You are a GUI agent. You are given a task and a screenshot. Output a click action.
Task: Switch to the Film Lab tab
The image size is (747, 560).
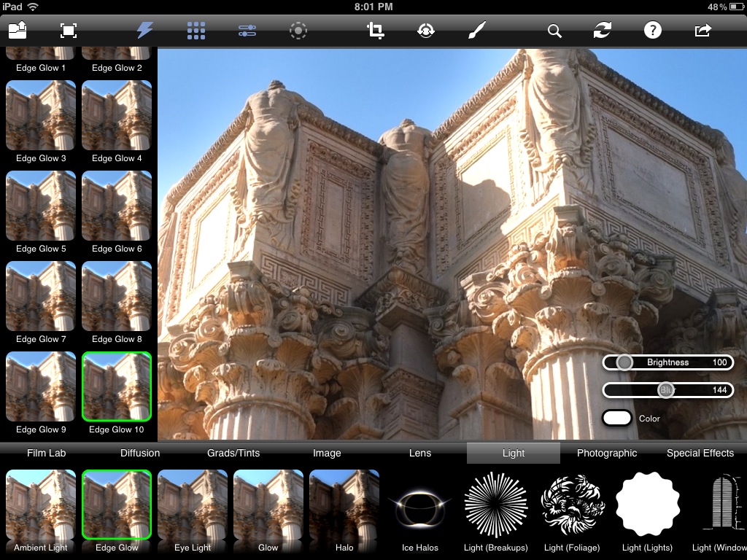(47, 453)
